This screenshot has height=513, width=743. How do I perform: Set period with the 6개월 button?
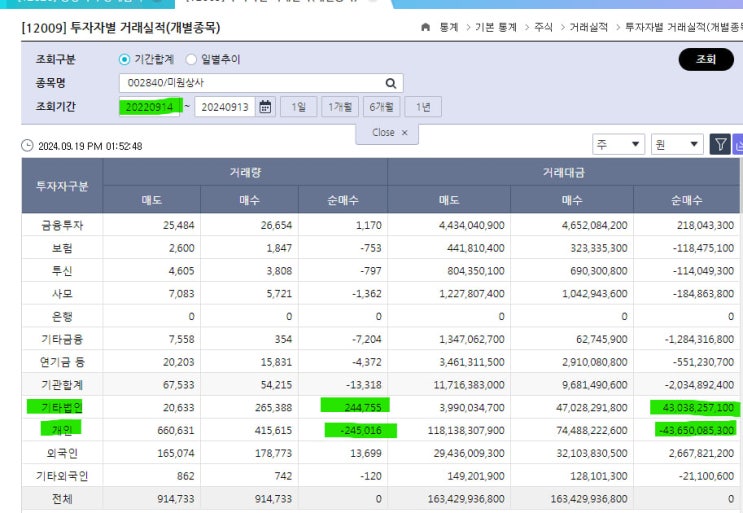point(381,107)
